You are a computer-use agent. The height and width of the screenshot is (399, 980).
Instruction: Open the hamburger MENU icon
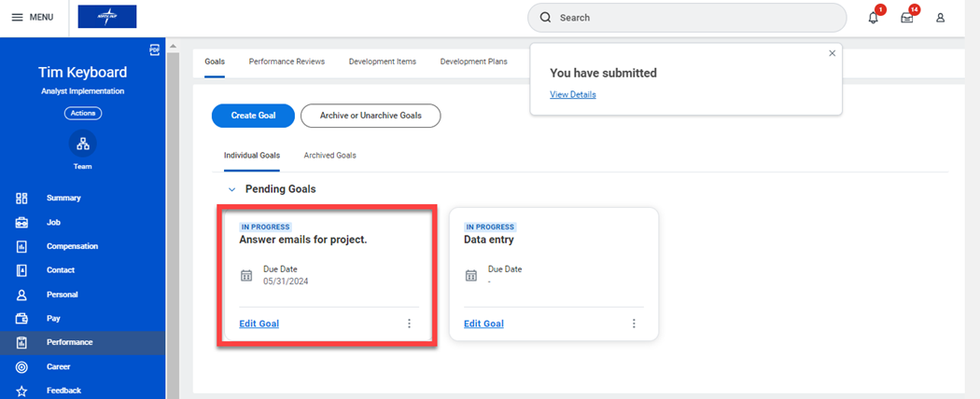click(17, 18)
